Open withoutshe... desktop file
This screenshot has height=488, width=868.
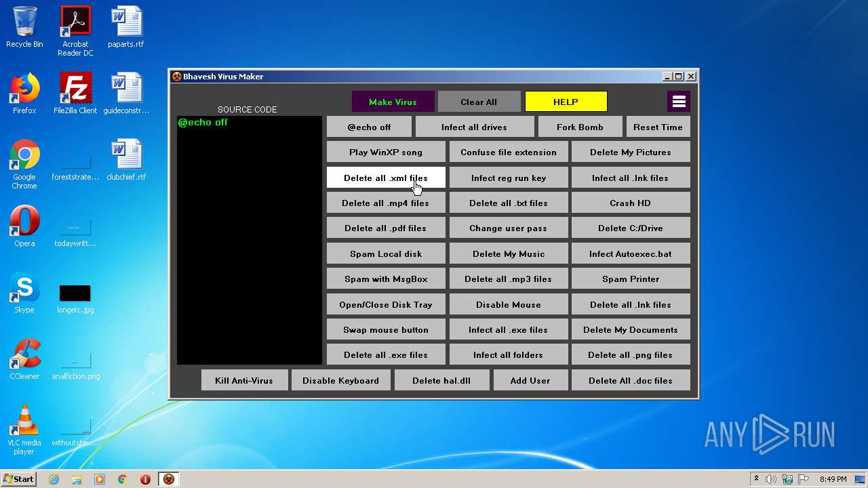point(75,432)
